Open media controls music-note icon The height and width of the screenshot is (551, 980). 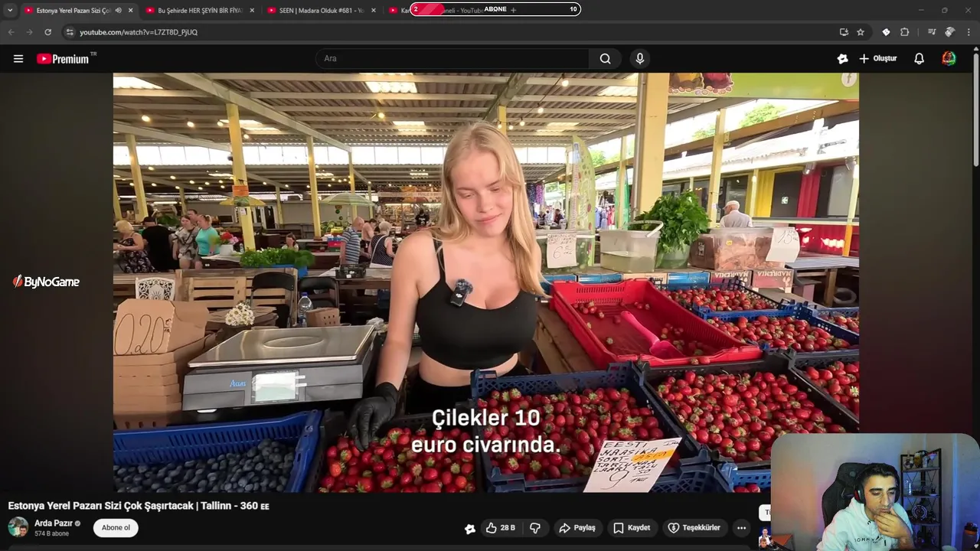coord(932,32)
